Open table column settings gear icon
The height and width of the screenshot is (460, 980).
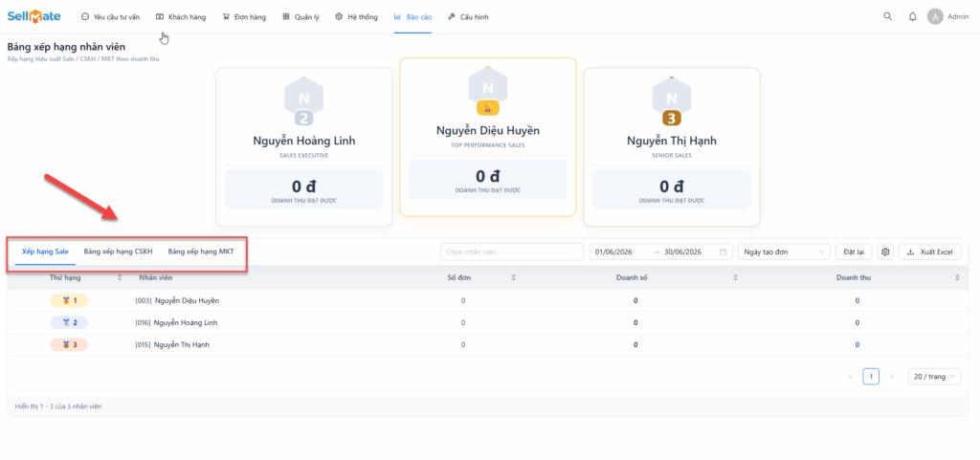click(x=885, y=252)
